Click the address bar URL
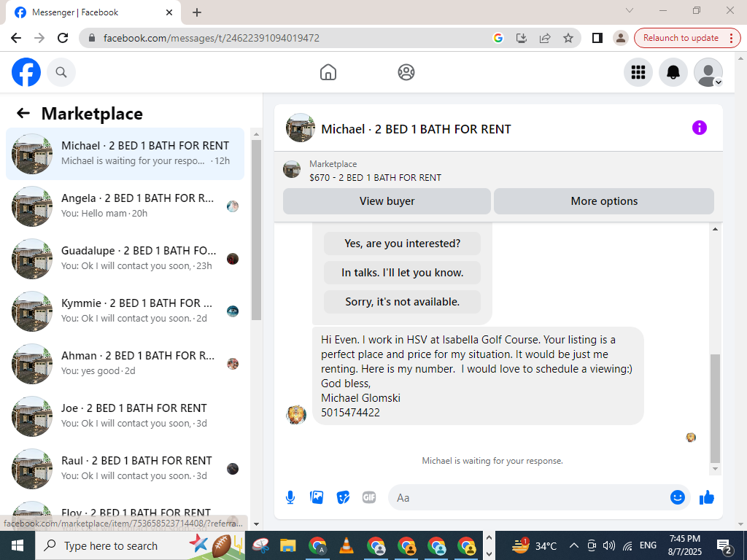The width and height of the screenshot is (747, 560). [212, 38]
